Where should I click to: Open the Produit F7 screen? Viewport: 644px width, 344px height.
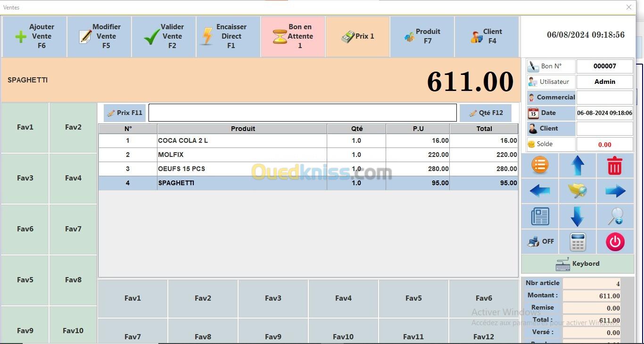pos(422,37)
